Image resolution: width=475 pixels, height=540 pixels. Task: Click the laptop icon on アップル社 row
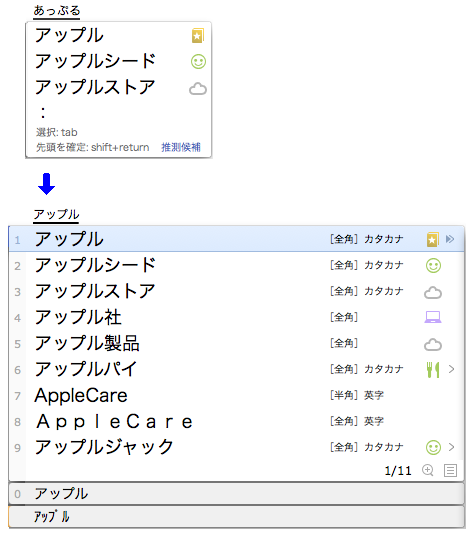pos(433,317)
